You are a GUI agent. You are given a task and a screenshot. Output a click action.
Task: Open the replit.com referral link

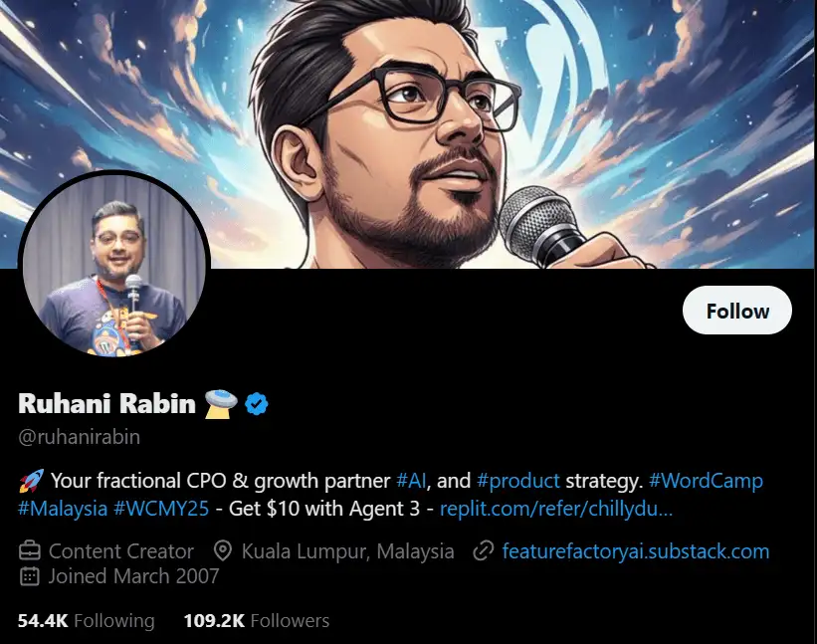click(558, 509)
